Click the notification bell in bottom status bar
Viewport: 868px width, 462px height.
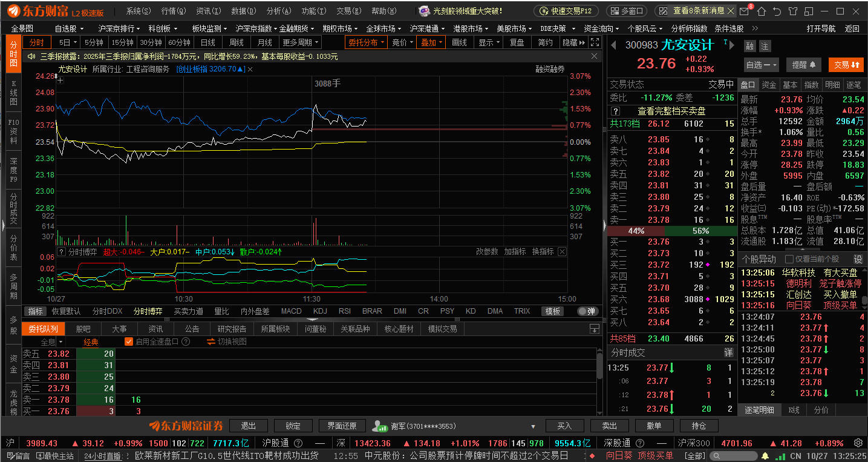tap(765, 455)
